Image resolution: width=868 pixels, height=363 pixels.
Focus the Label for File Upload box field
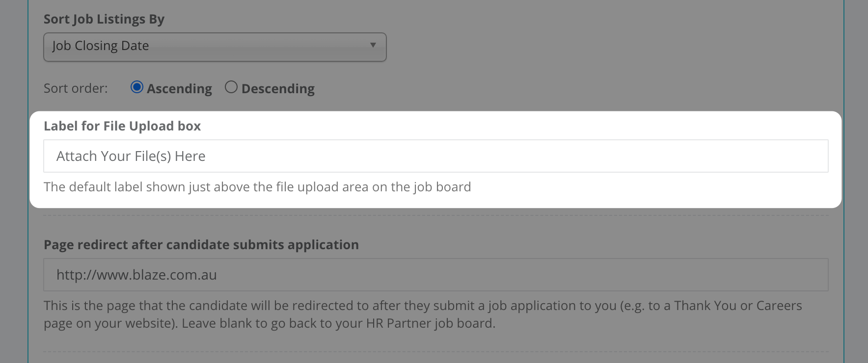point(436,156)
